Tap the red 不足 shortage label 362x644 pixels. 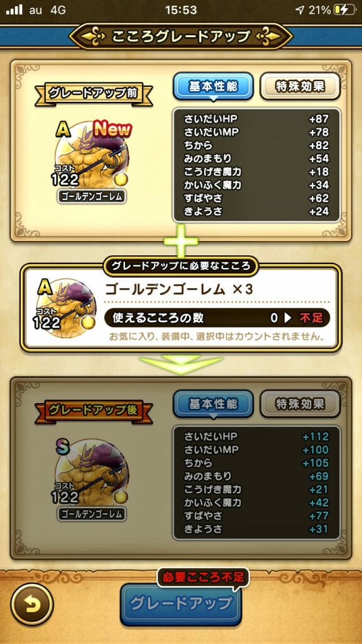coord(311,318)
